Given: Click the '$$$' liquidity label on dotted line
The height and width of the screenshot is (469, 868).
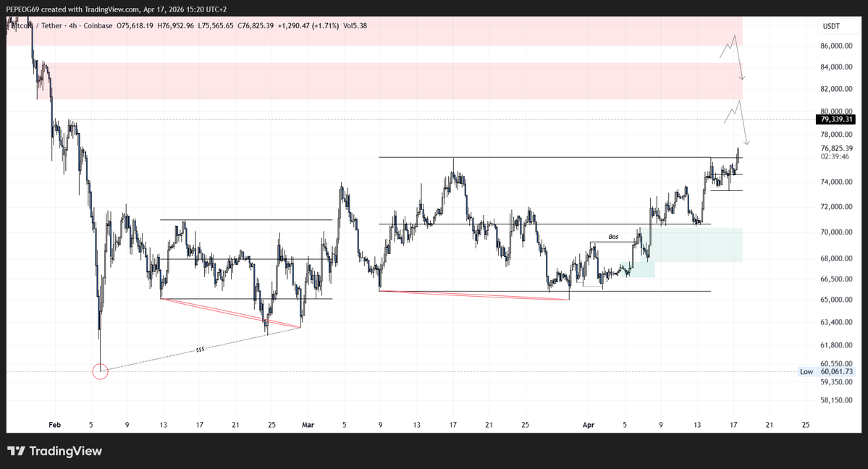Looking at the screenshot, I should 200,350.
